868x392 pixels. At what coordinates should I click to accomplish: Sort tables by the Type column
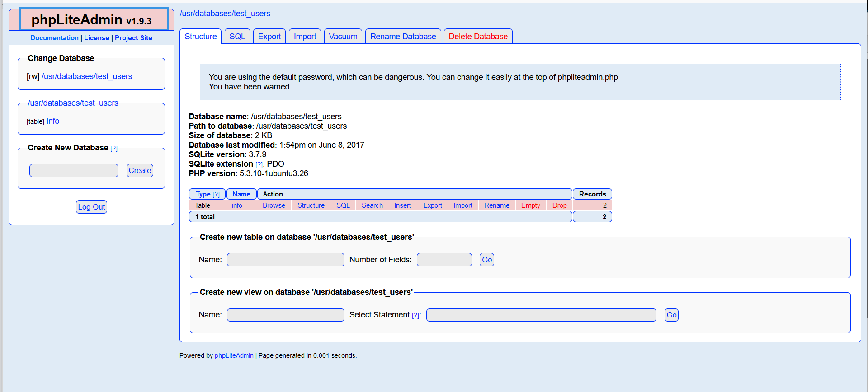(x=203, y=194)
